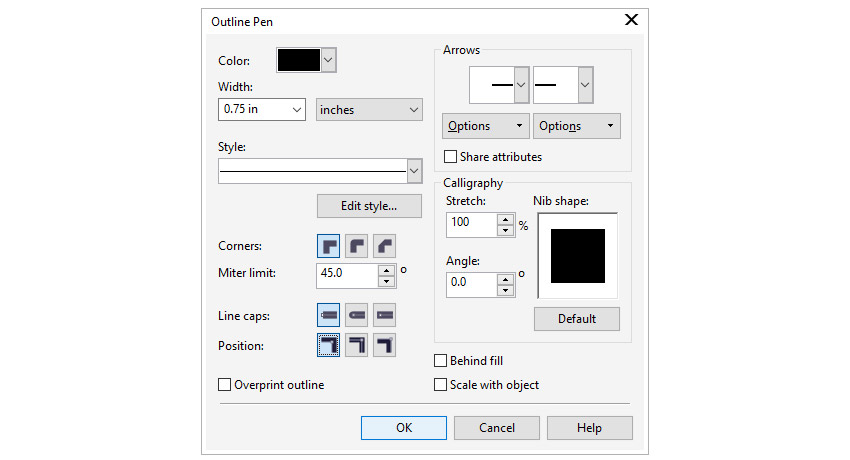
Task: Open the width units dropdown showing inches
Action: 369,110
